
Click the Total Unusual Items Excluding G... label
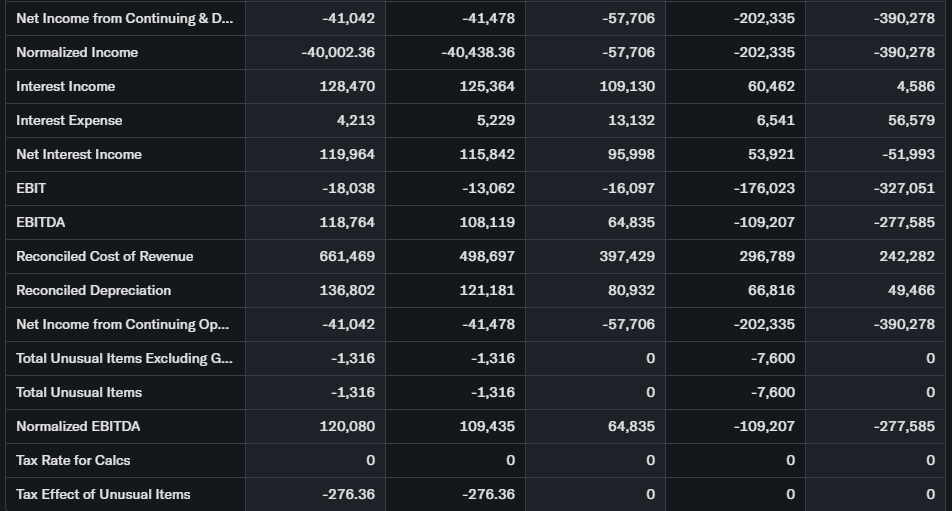(x=123, y=358)
